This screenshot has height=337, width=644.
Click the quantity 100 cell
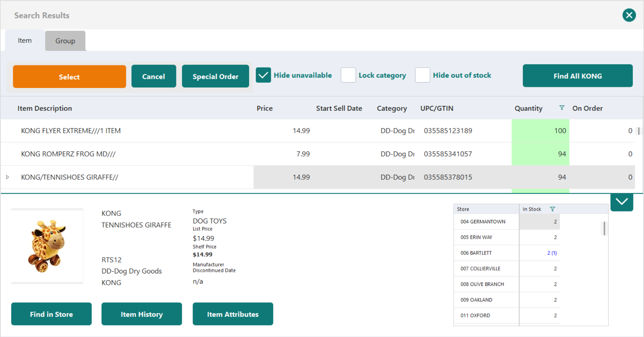540,131
